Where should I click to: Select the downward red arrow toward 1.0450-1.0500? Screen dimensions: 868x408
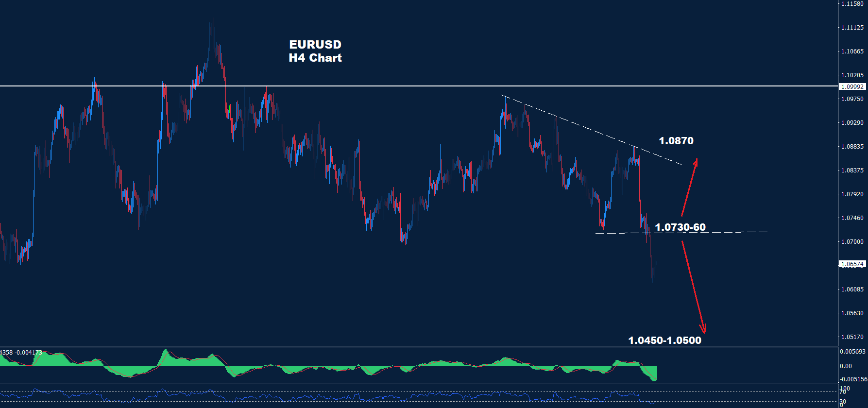(x=693, y=286)
